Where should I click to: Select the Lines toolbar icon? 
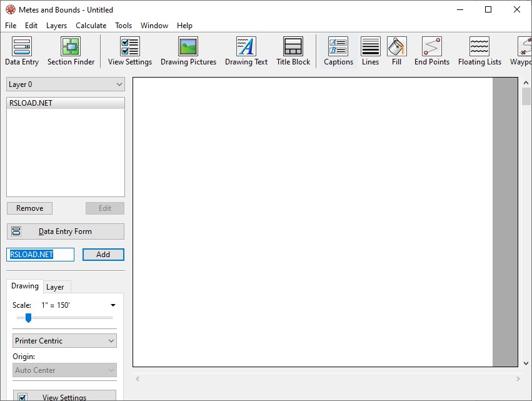(370, 50)
